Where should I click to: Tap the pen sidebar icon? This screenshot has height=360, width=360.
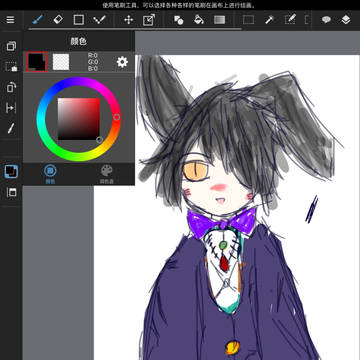point(11,128)
